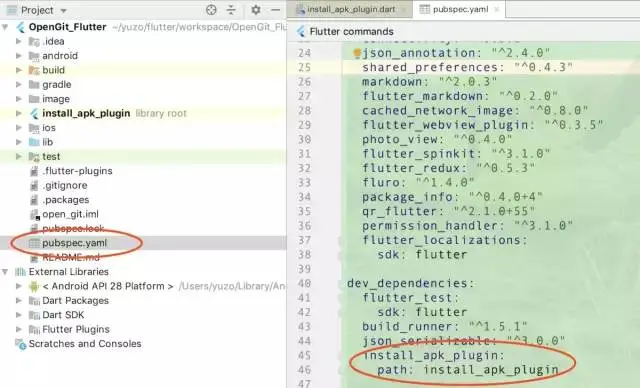Select the open_git.iml file
The height and width of the screenshot is (388, 640).
70,214
